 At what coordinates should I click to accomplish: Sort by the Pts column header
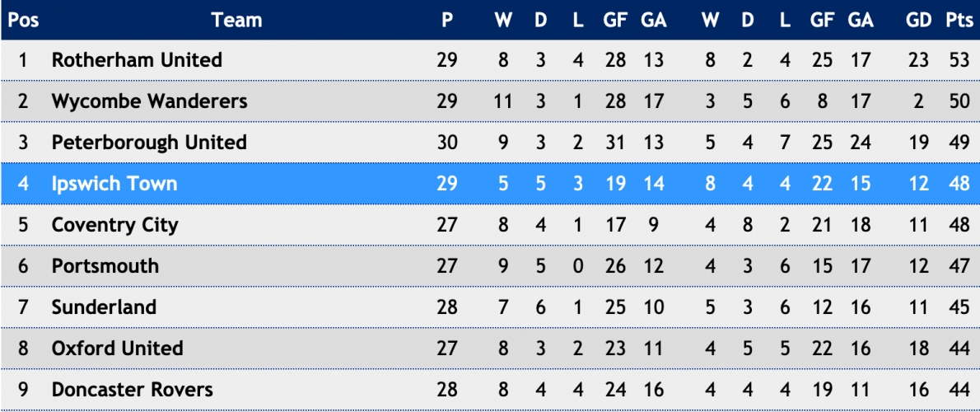(958, 20)
